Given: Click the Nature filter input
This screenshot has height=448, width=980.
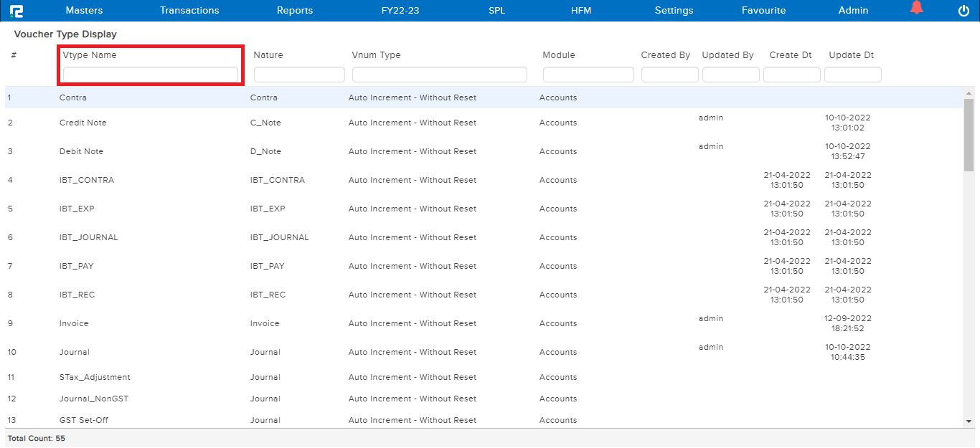Looking at the screenshot, I should pos(298,74).
